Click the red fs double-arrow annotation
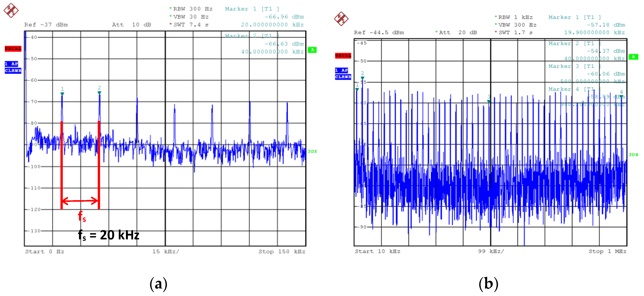Viewport: 644px width, 296px height. coord(80,201)
